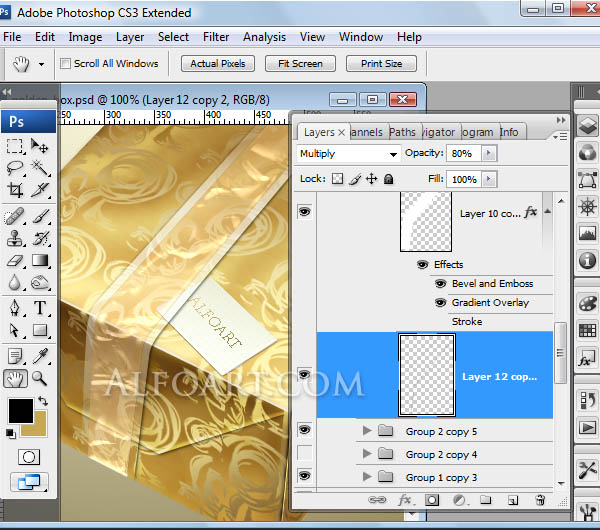This screenshot has height=530, width=600.
Task: Select the Dodge tool
Action: click(x=40, y=283)
